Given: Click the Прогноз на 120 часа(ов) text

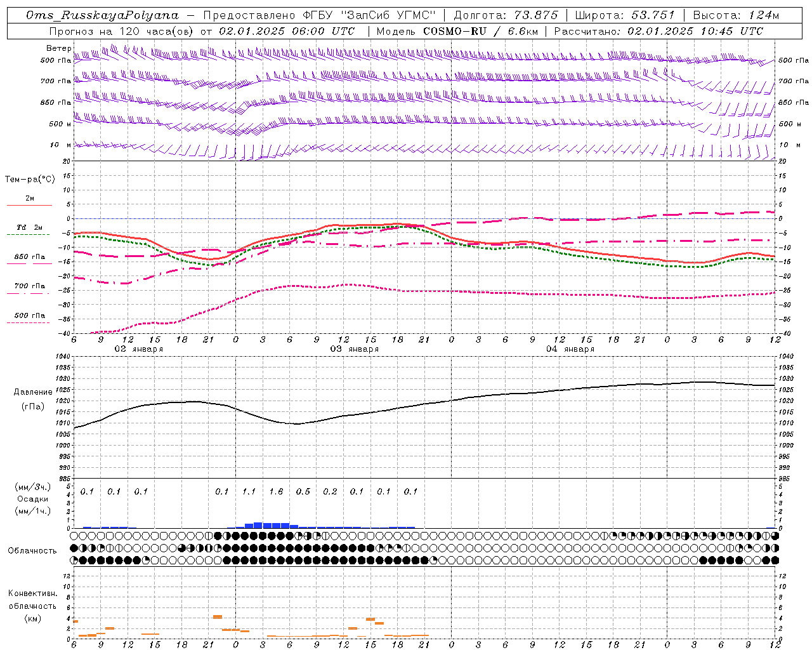Looking at the screenshot, I should (x=122, y=30).
